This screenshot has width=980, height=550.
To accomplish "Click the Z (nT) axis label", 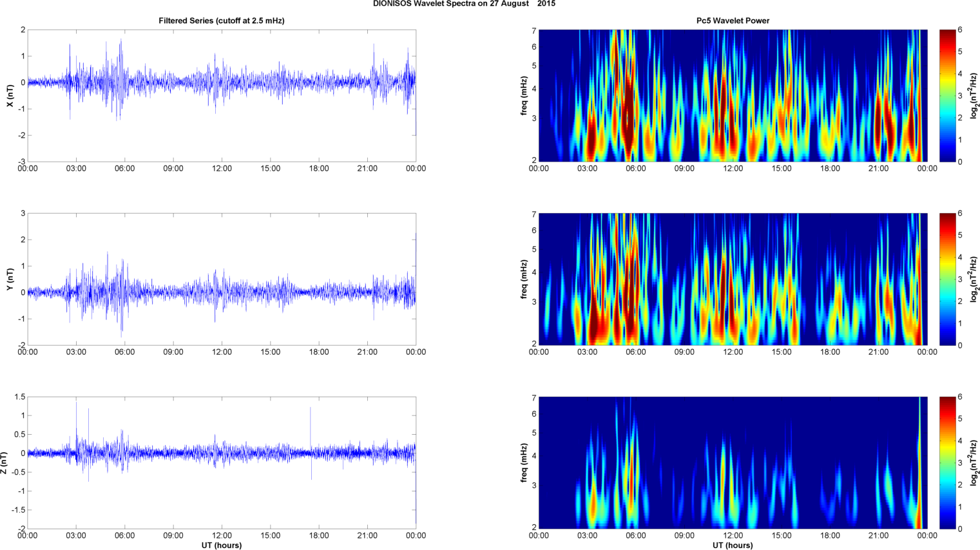I will point(5,462).
